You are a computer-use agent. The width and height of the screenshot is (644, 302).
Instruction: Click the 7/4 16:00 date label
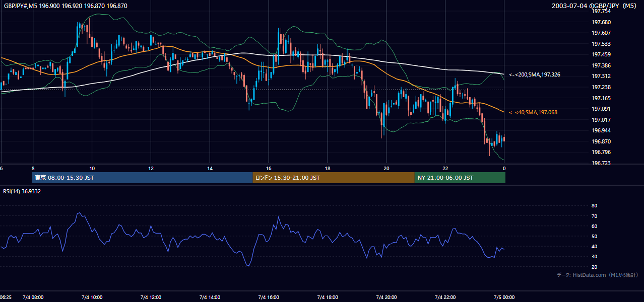tap(269, 297)
